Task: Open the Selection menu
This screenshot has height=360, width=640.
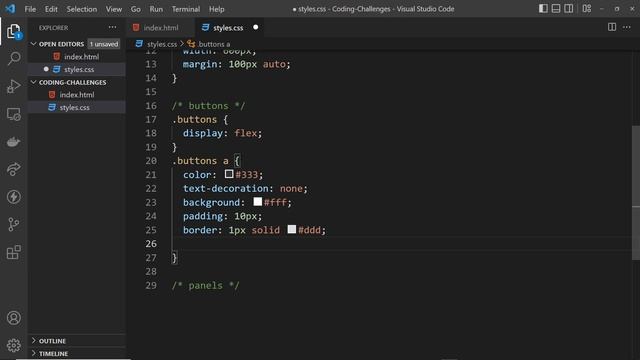Action: click(x=82, y=9)
